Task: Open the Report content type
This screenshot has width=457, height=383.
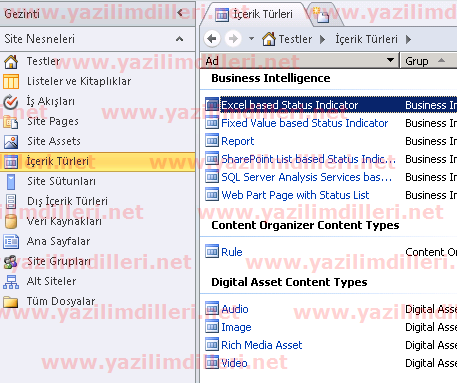Action: (x=238, y=141)
